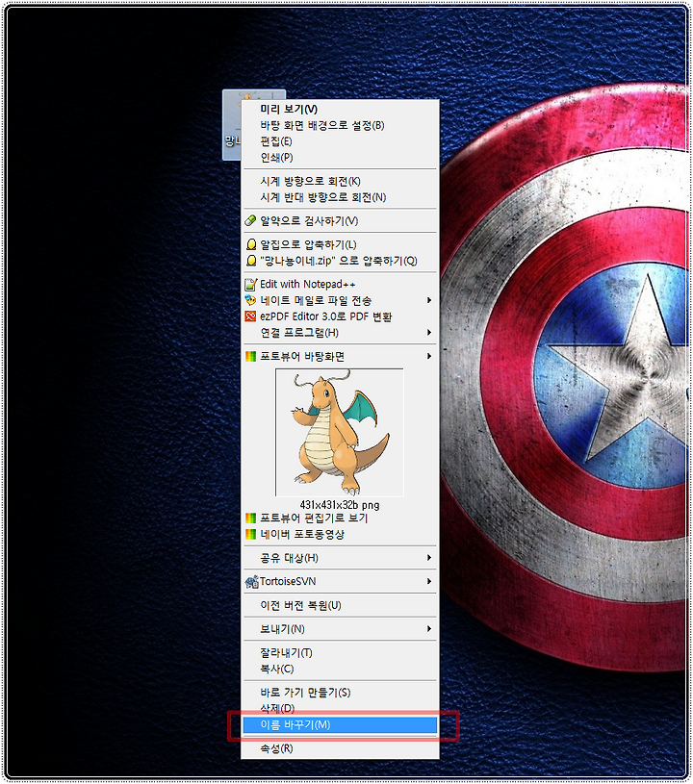Open the 공유 대상(H) entry
693x784 pixels.
341,558
